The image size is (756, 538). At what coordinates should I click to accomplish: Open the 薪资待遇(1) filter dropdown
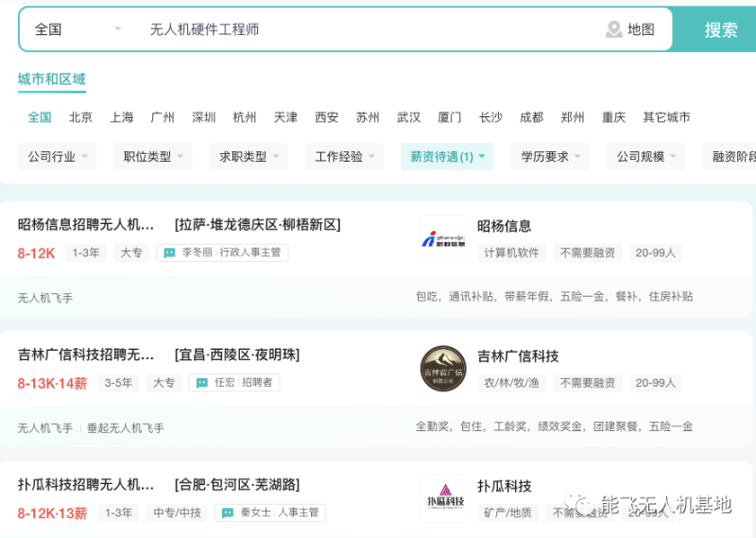coord(447,156)
